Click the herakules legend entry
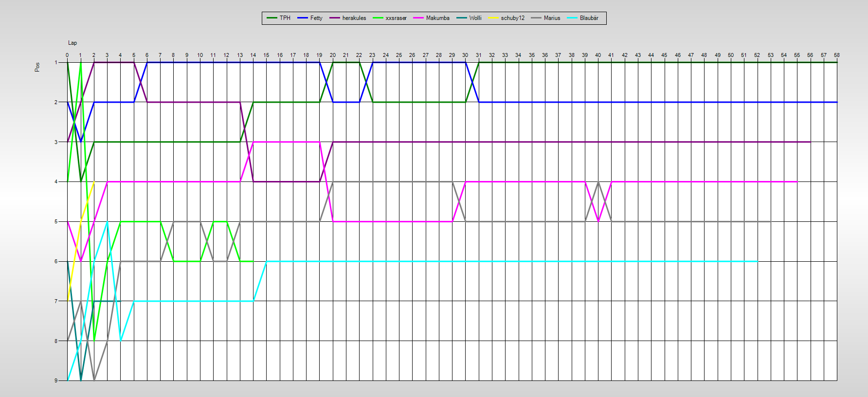 [348, 18]
